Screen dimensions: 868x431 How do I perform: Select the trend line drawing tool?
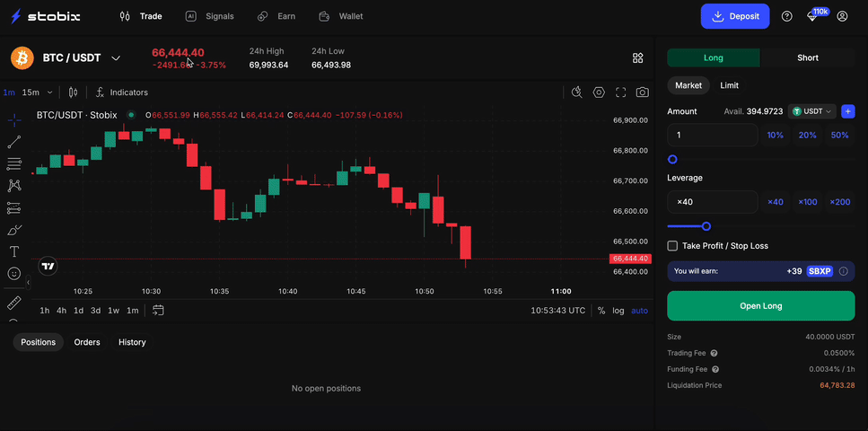pos(14,142)
